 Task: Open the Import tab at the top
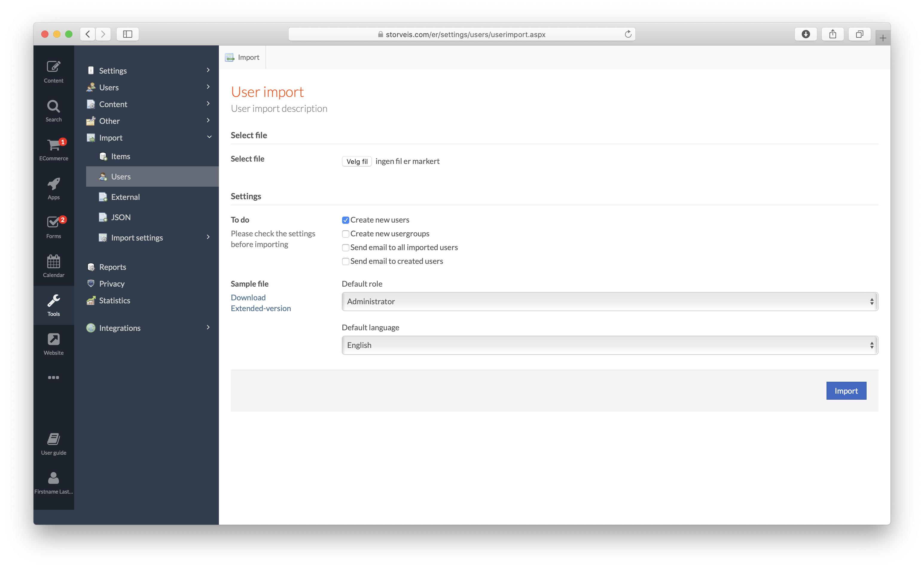243,57
